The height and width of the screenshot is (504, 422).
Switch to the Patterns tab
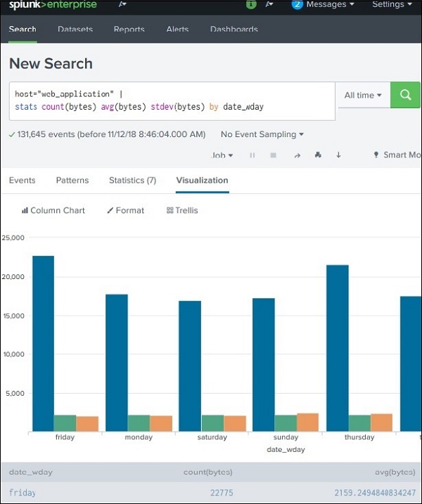pyautogui.click(x=72, y=181)
